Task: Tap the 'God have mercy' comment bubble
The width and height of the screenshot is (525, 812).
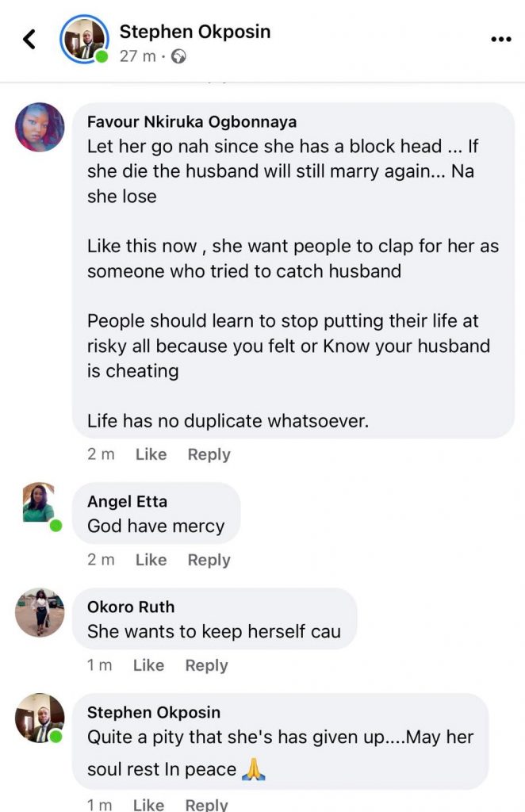Action: pyautogui.click(x=156, y=526)
